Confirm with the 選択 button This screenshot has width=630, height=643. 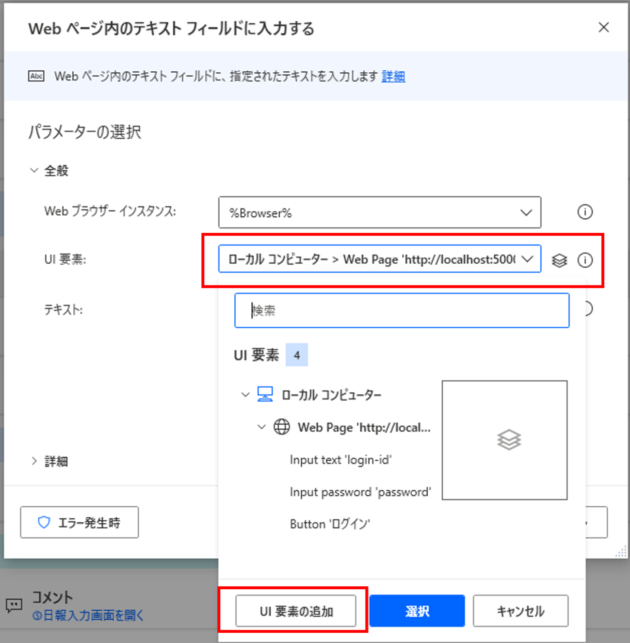[417, 611]
